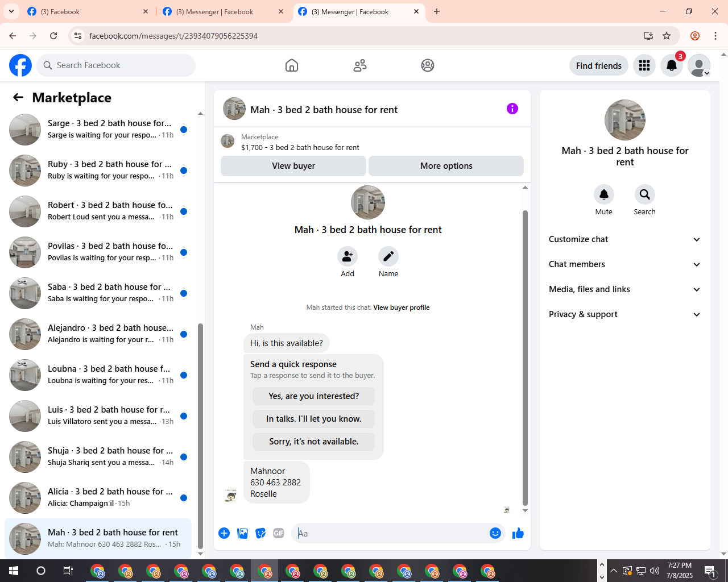Open the apps grid menu icon

tap(644, 65)
